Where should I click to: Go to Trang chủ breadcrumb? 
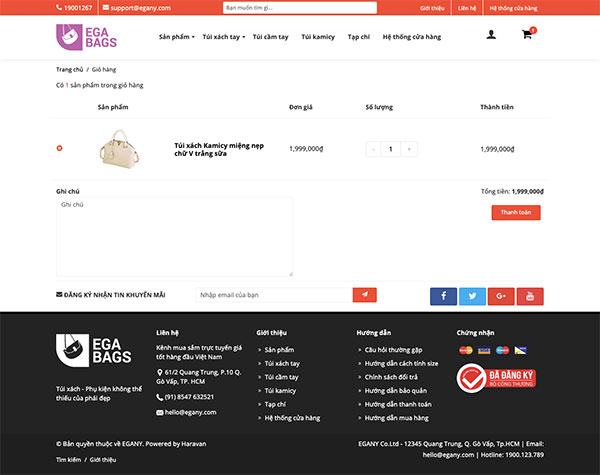pos(69,69)
